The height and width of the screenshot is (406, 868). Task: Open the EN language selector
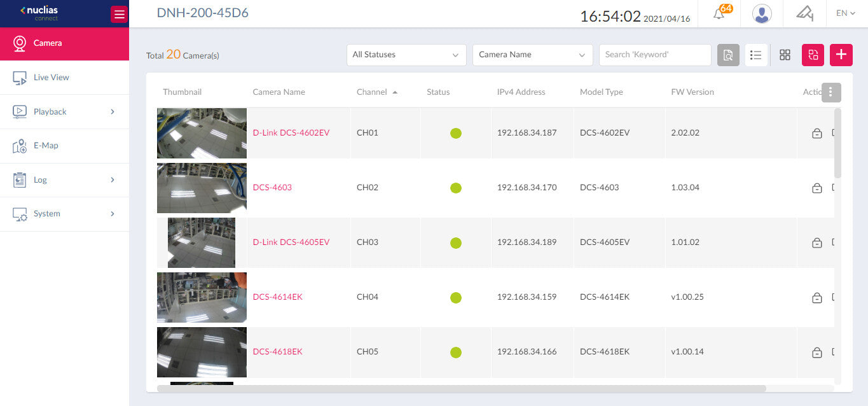tap(845, 13)
